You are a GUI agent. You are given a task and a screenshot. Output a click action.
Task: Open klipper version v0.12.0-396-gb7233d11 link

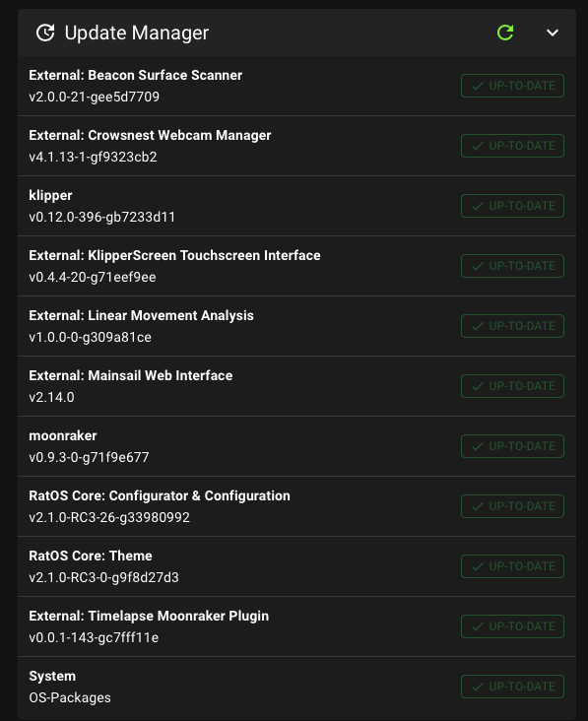[x=102, y=217]
